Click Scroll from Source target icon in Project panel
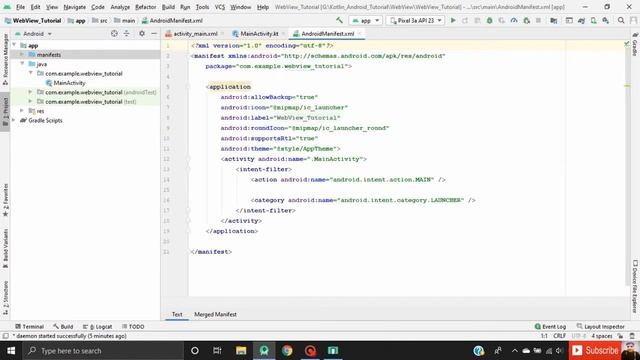Screen dimensions: 640x360 coord(114,33)
